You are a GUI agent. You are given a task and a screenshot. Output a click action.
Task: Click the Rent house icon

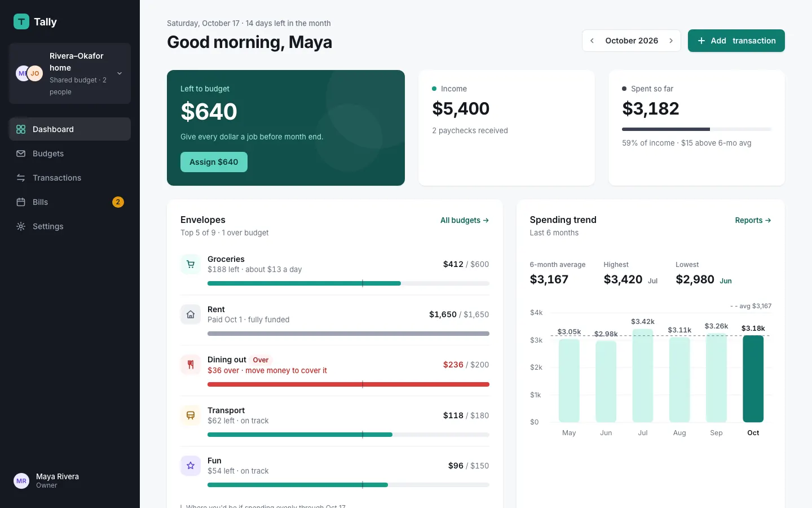[x=191, y=314]
